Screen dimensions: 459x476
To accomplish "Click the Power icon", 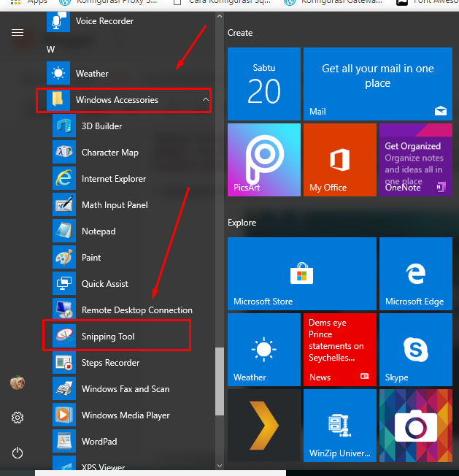I will pos(18,453).
